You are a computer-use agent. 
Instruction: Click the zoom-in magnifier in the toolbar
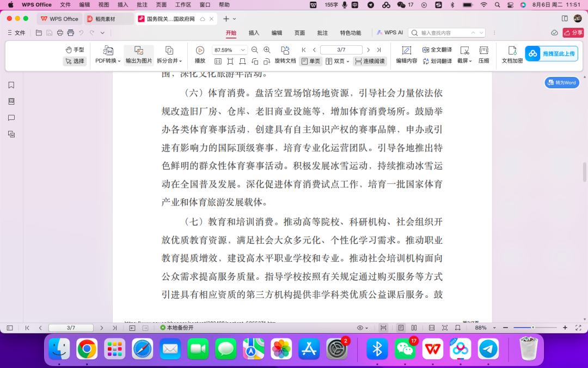point(267,50)
